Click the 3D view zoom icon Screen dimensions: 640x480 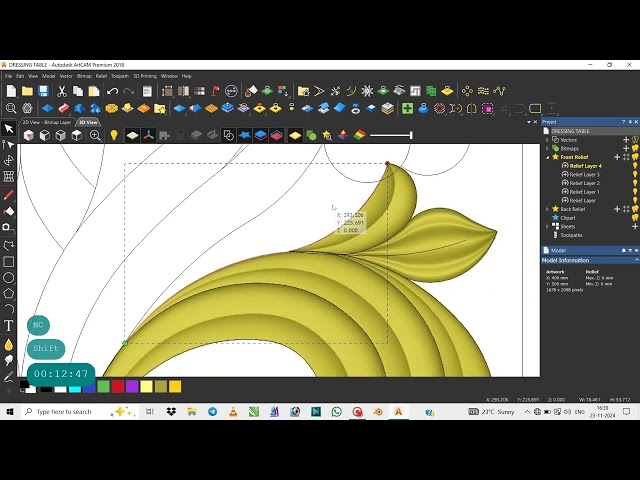click(x=95, y=135)
